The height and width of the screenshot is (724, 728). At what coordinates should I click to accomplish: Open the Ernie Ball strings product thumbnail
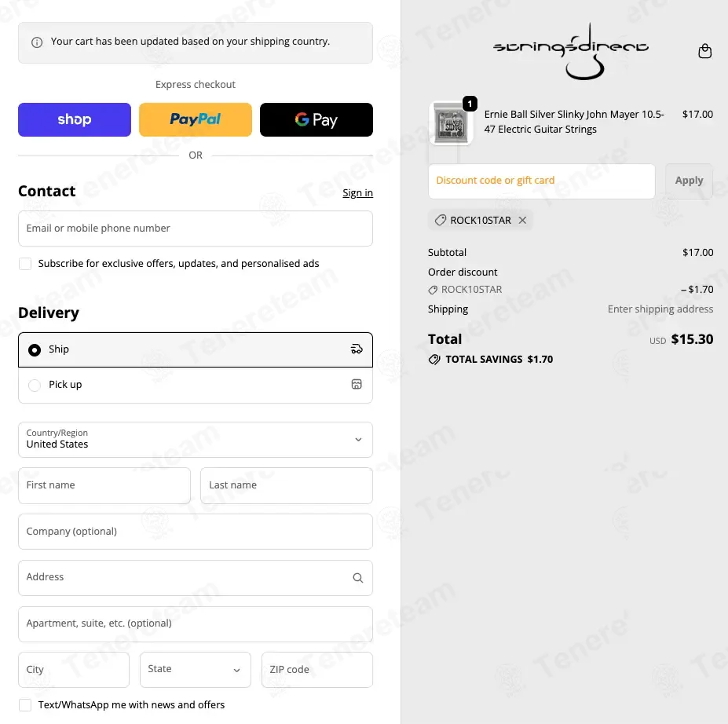pos(451,123)
